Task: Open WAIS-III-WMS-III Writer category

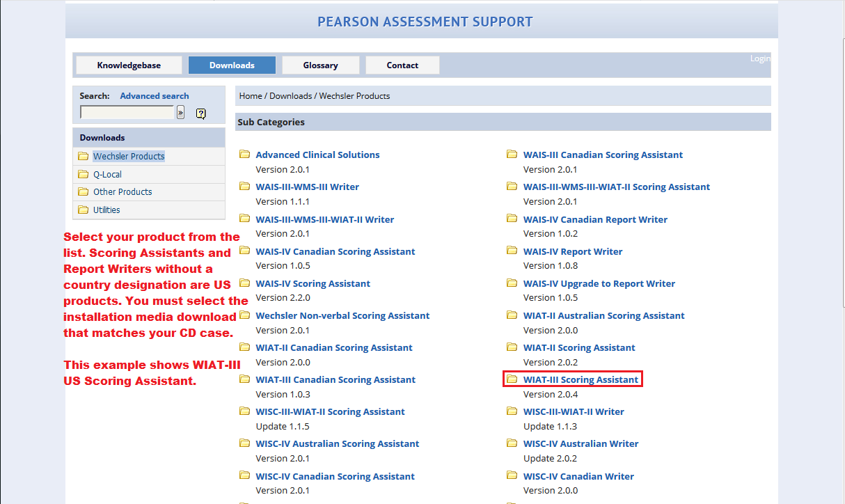Action: pyautogui.click(x=307, y=187)
